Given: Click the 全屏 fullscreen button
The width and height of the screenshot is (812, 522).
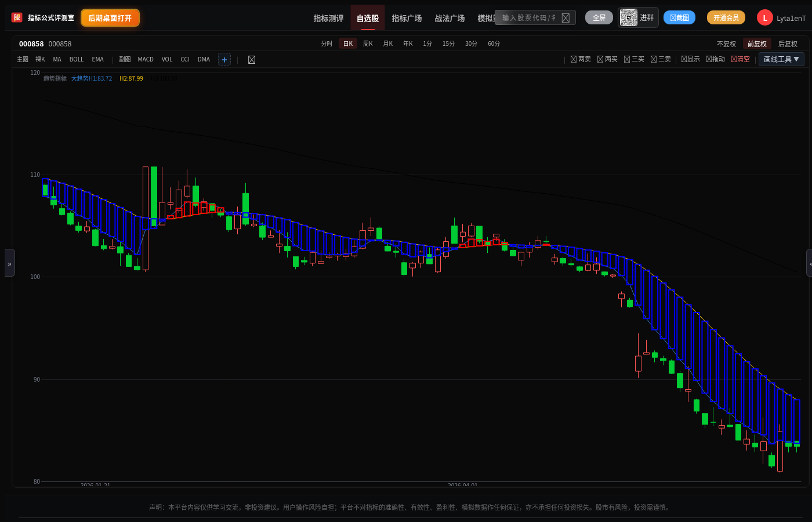Looking at the screenshot, I should (599, 18).
